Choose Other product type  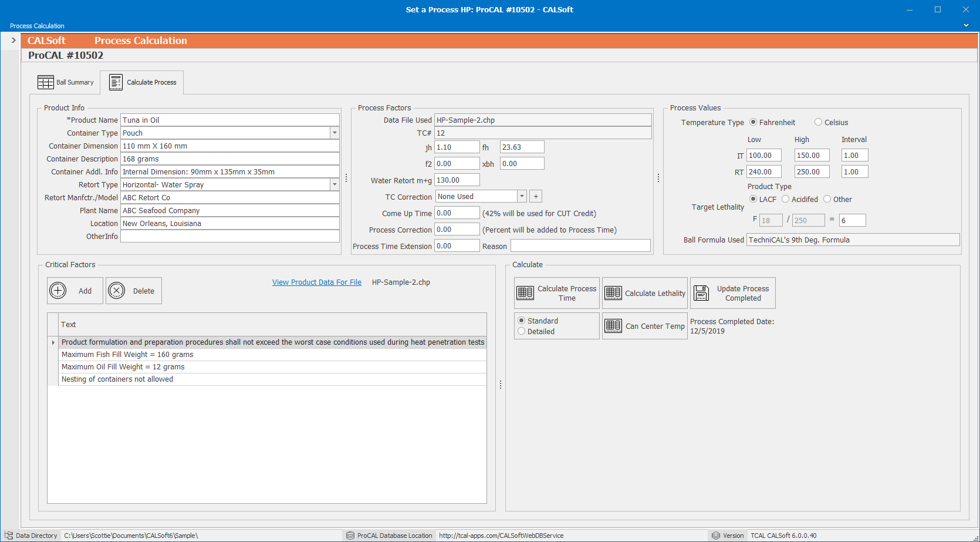[827, 199]
